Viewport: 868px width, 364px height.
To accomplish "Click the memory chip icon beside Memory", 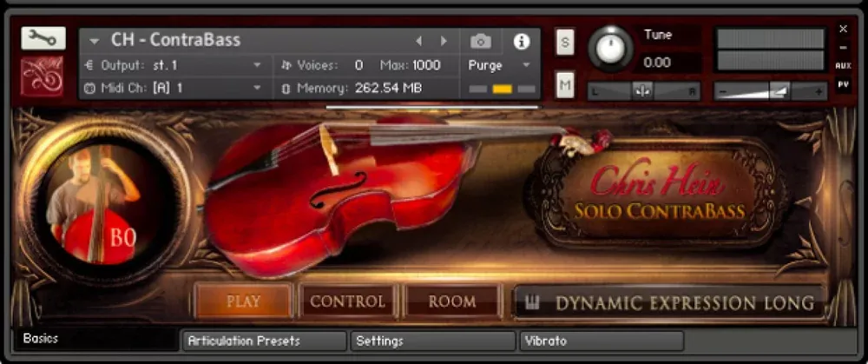I will [286, 88].
